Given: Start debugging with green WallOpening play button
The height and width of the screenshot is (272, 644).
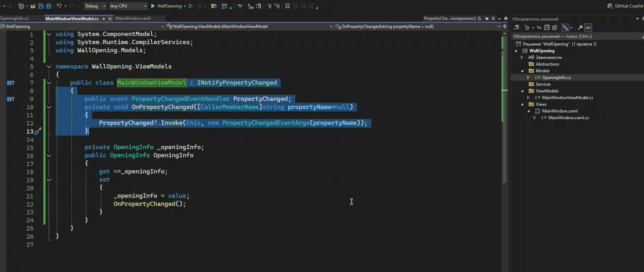Looking at the screenshot, I should (x=153, y=6).
